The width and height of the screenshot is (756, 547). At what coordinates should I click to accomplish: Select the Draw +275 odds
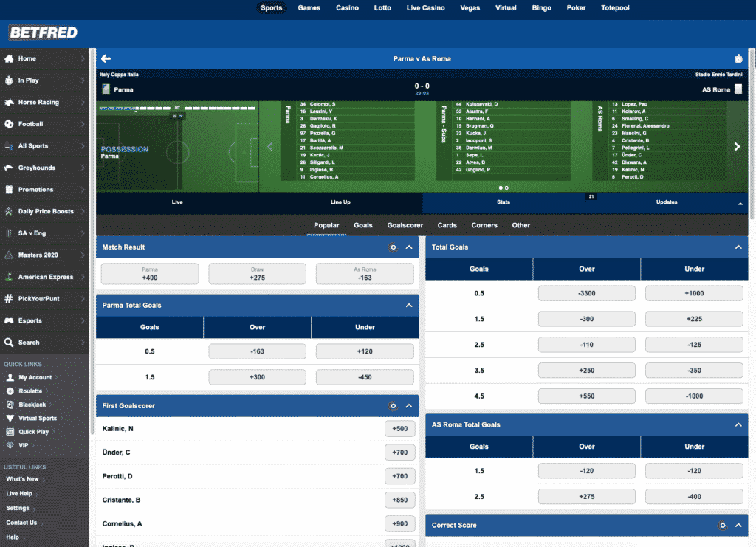pyautogui.click(x=256, y=273)
